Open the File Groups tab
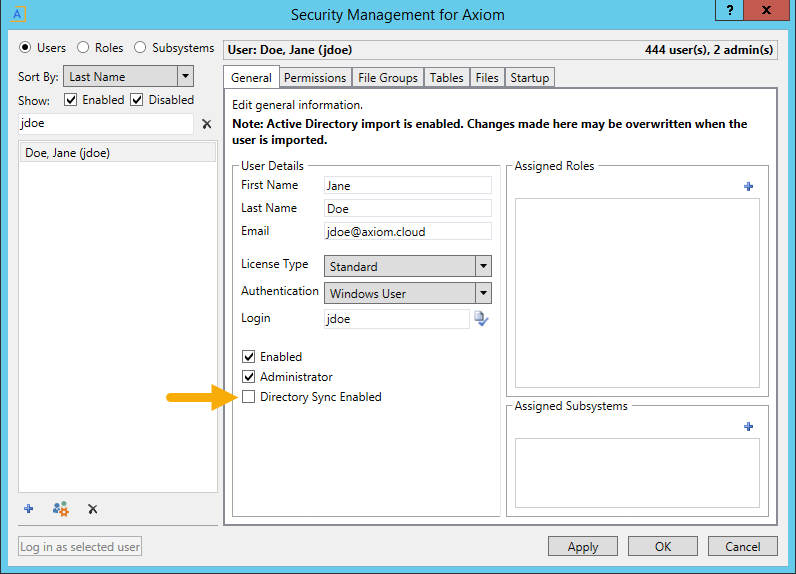796x574 pixels. [x=387, y=78]
